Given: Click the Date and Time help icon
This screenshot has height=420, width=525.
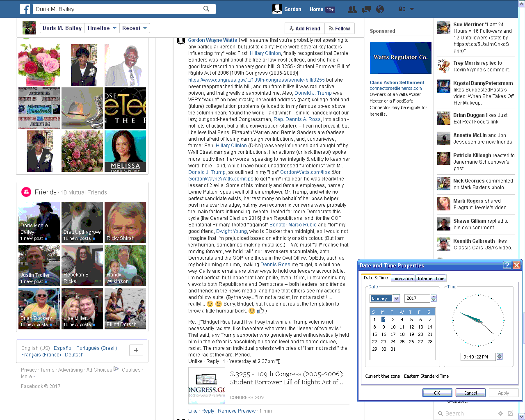Looking at the screenshot, I should (x=507, y=265).
